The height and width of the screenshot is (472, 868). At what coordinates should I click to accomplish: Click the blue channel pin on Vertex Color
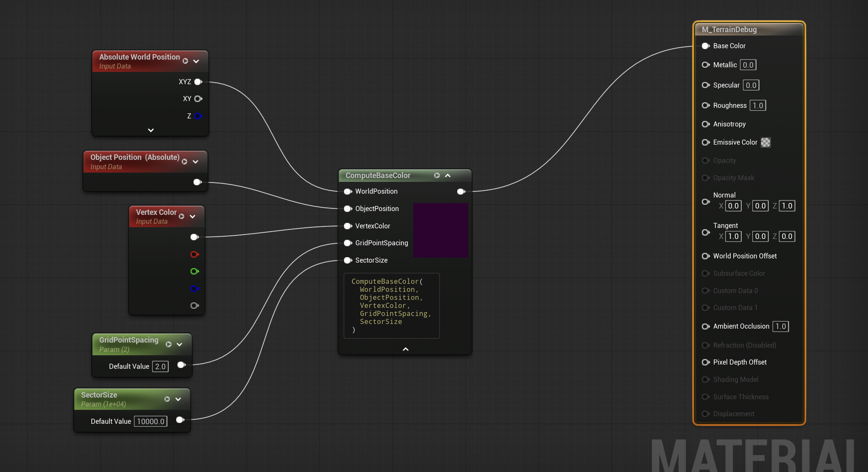pyautogui.click(x=194, y=288)
